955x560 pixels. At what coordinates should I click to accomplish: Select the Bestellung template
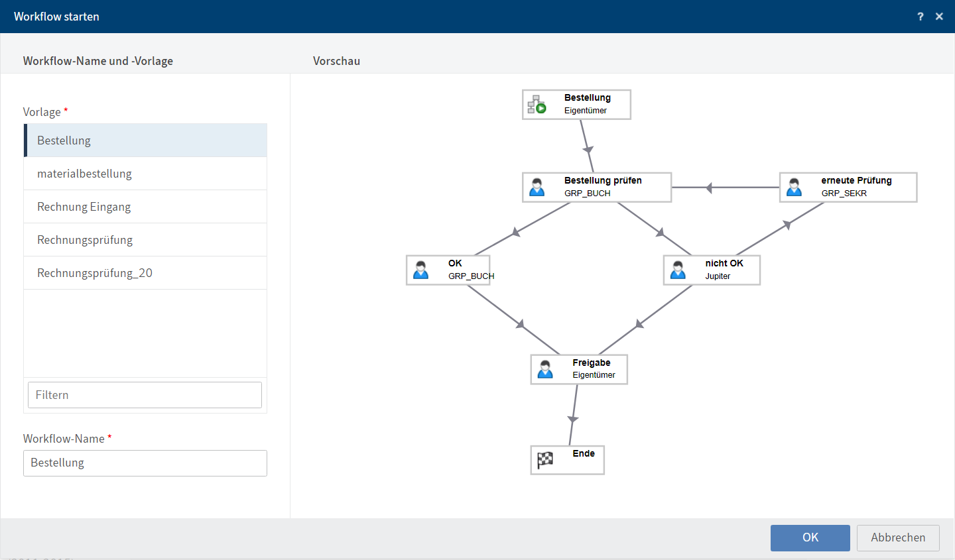145,140
